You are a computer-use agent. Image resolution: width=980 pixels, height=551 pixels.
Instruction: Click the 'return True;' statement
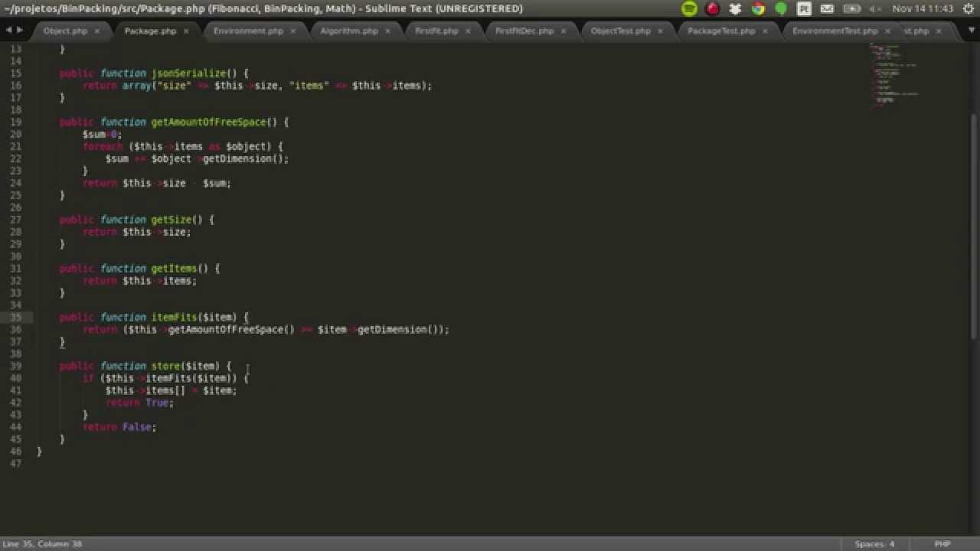click(x=139, y=403)
